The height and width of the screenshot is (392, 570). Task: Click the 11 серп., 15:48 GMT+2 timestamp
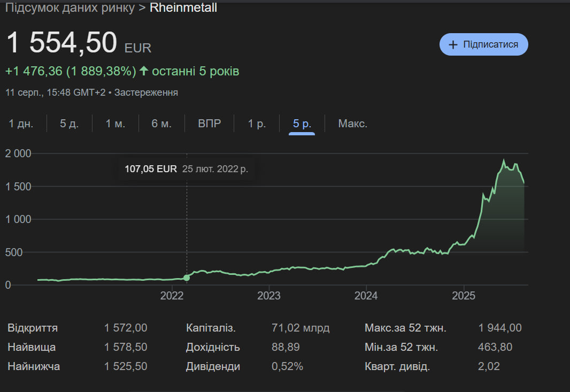(x=55, y=93)
